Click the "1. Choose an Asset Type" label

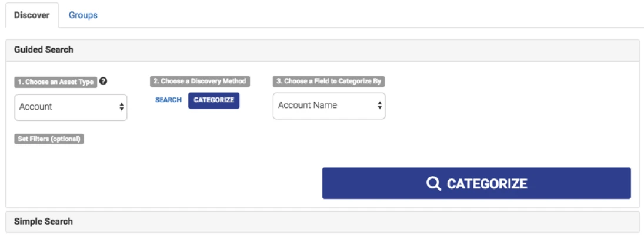[55, 82]
